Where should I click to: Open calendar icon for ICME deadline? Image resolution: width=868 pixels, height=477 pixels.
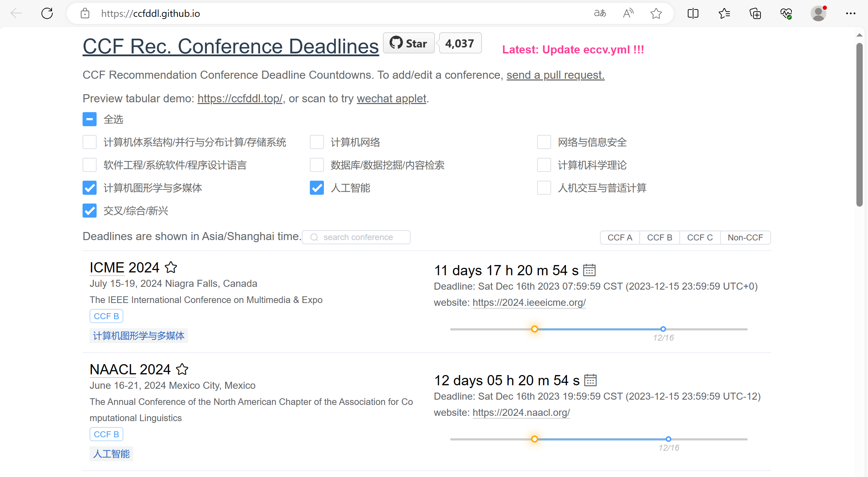point(589,270)
